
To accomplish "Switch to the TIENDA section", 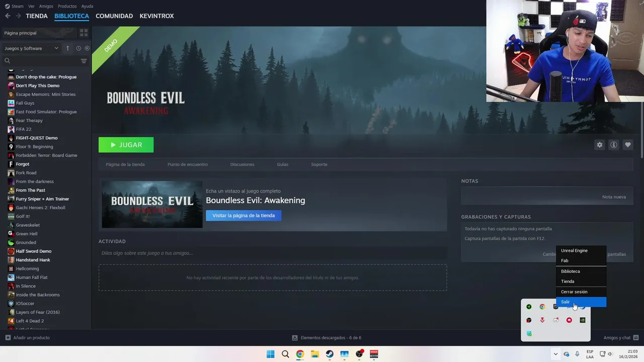I will [37, 16].
